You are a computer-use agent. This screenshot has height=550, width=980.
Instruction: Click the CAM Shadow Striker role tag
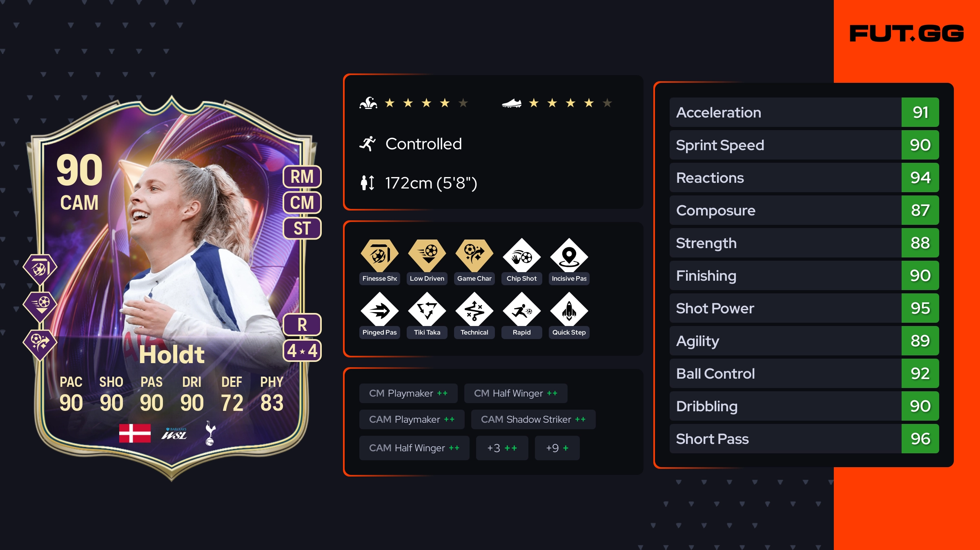(533, 419)
